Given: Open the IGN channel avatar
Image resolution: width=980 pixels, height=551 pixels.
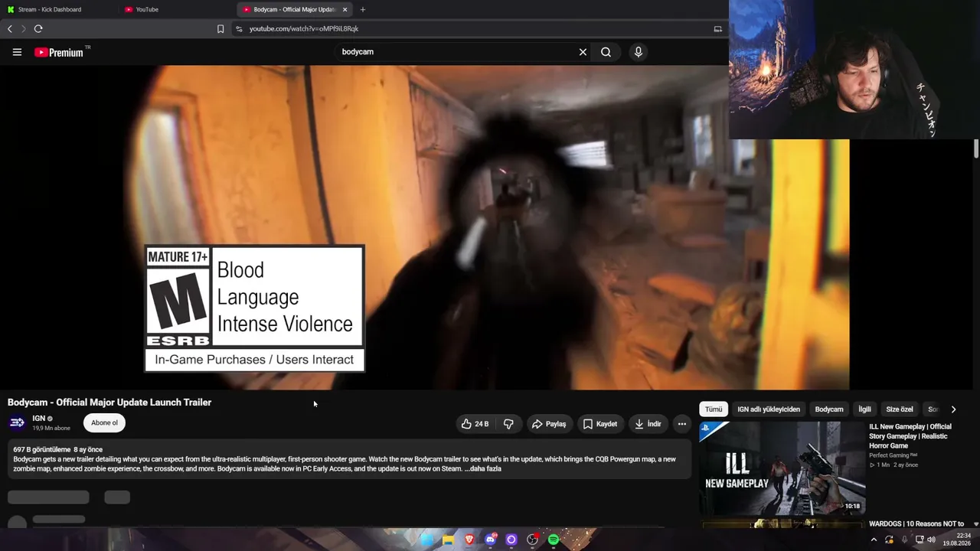Looking at the screenshot, I should pos(17,422).
